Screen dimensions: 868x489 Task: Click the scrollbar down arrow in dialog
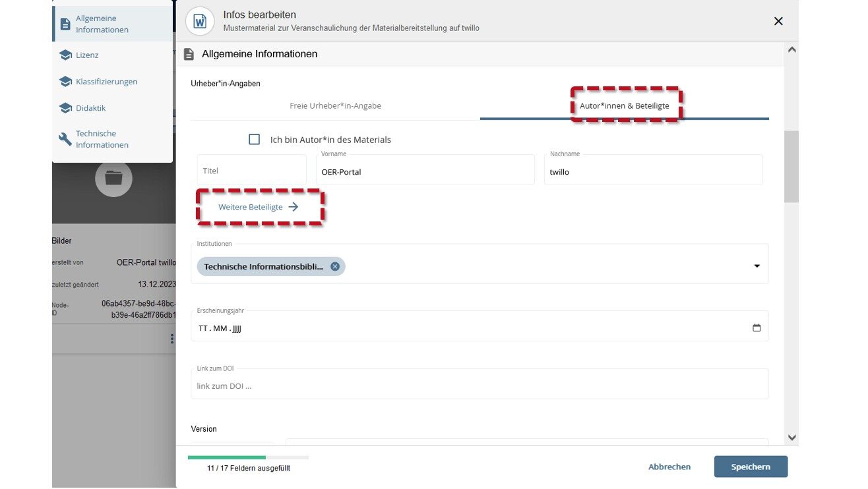click(x=792, y=438)
